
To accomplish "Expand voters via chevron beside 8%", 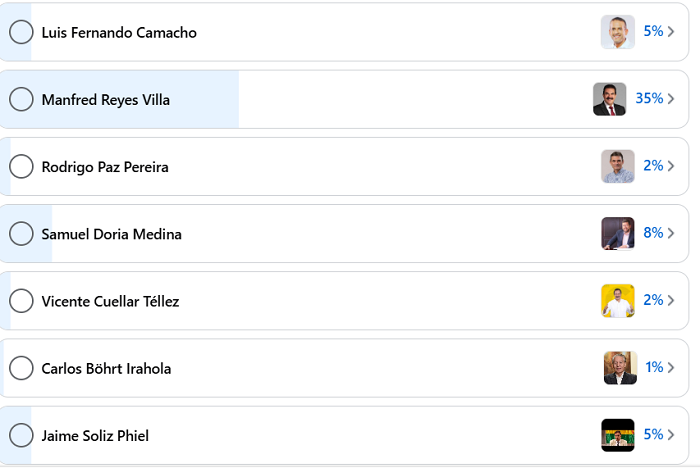I will click(x=671, y=233).
